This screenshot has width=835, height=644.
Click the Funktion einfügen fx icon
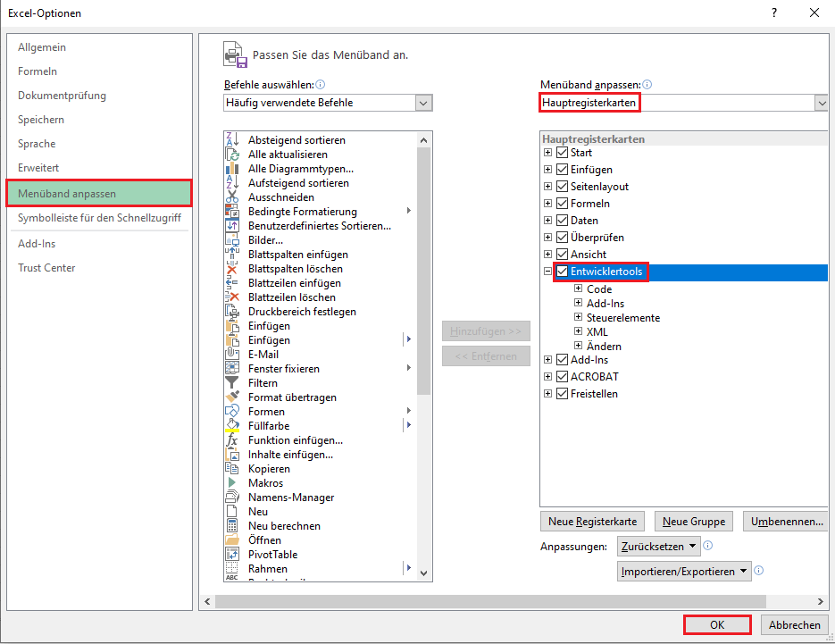click(x=232, y=440)
